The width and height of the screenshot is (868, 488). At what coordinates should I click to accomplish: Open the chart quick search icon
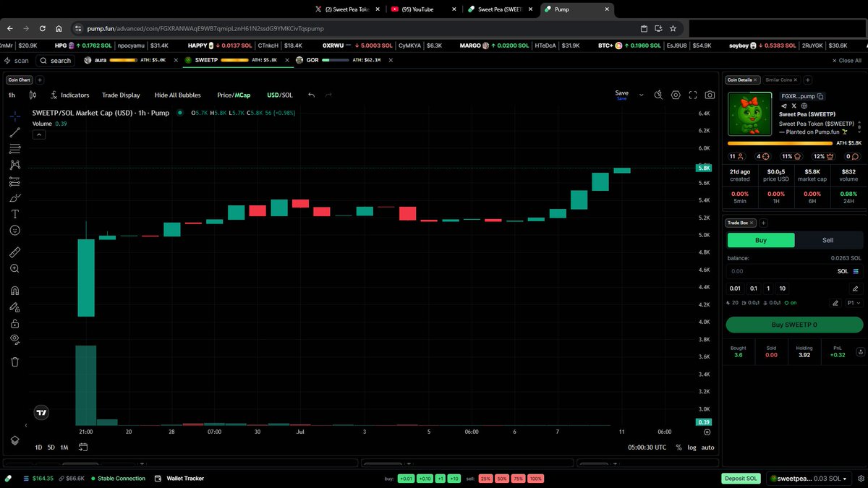[658, 95]
